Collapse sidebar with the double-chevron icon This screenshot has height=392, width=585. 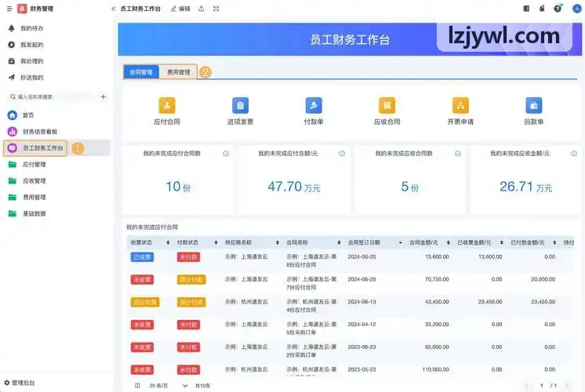tap(114, 9)
